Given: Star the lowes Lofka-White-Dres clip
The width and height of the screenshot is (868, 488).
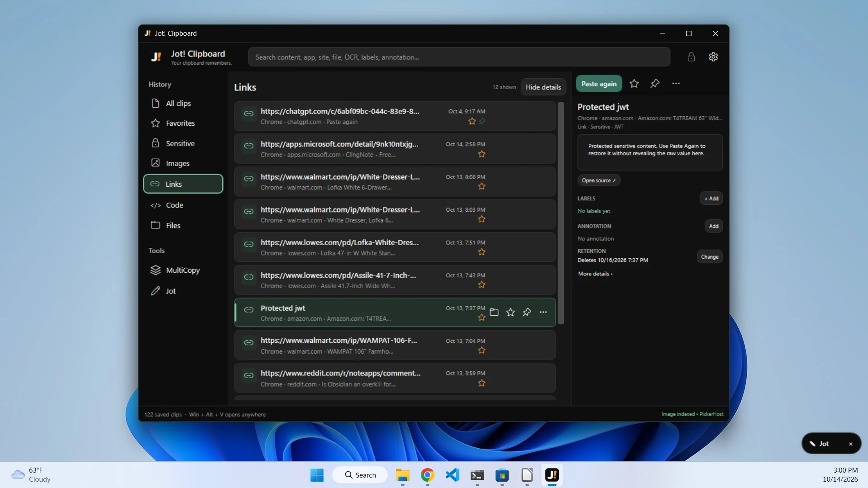Looking at the screenshot, I should (x=482, y=252).
